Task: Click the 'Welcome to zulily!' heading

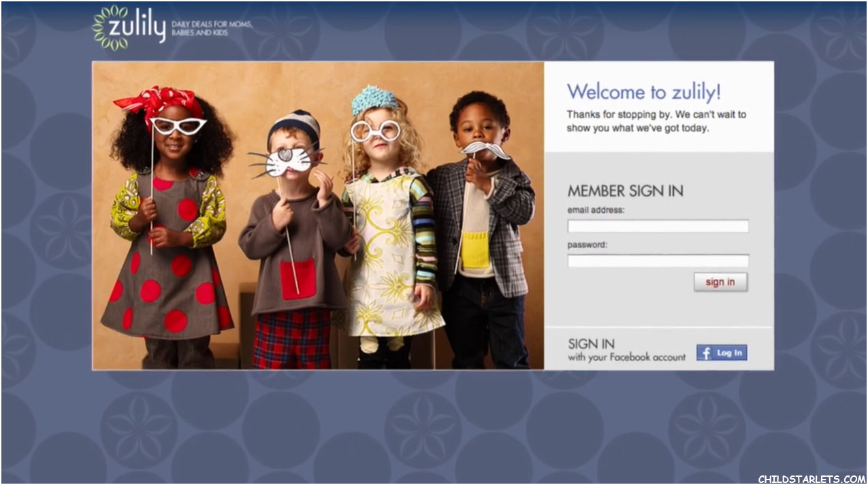Action: click(643, 92)
